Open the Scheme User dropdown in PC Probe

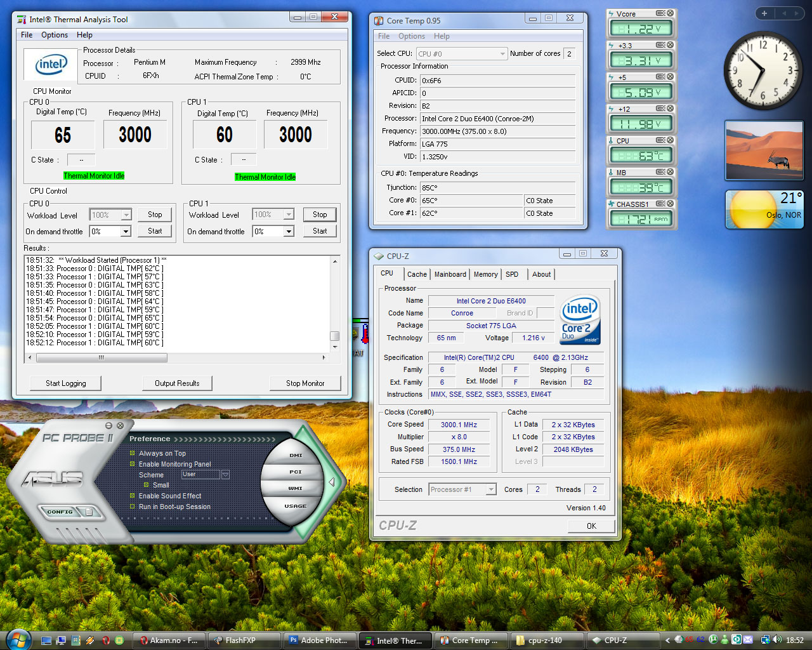tap(225, 474)
